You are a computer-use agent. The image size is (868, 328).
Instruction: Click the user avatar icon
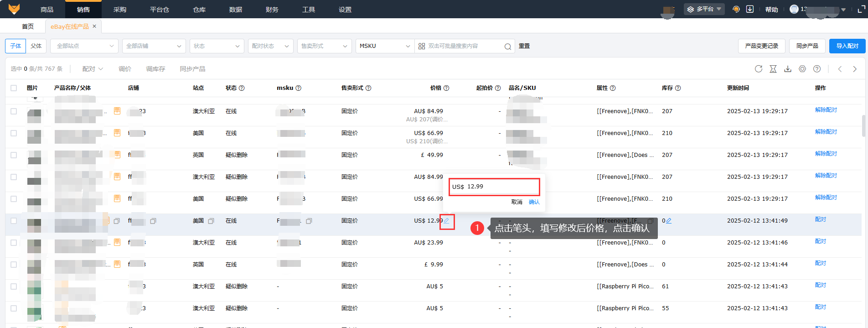click(794, 9)
